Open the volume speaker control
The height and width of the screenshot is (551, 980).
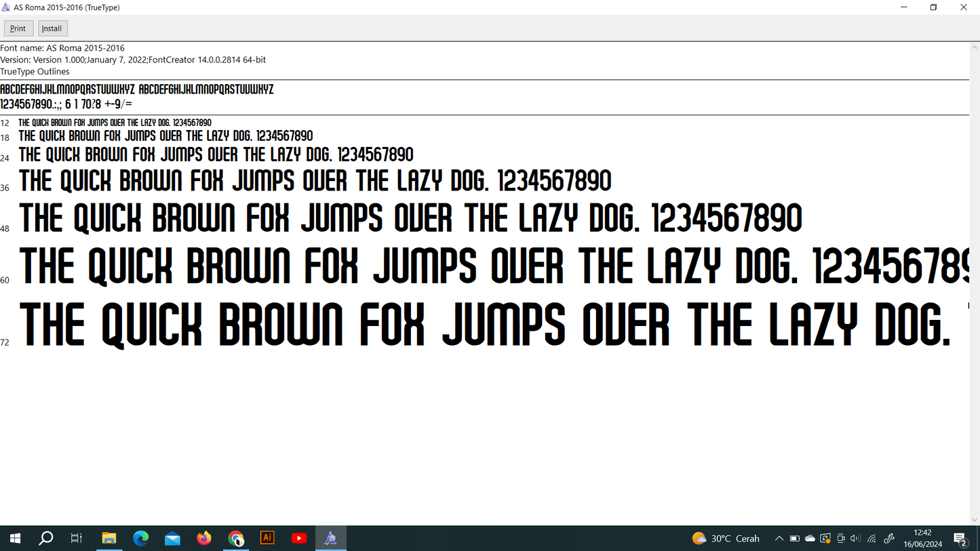tap(855, 539)
